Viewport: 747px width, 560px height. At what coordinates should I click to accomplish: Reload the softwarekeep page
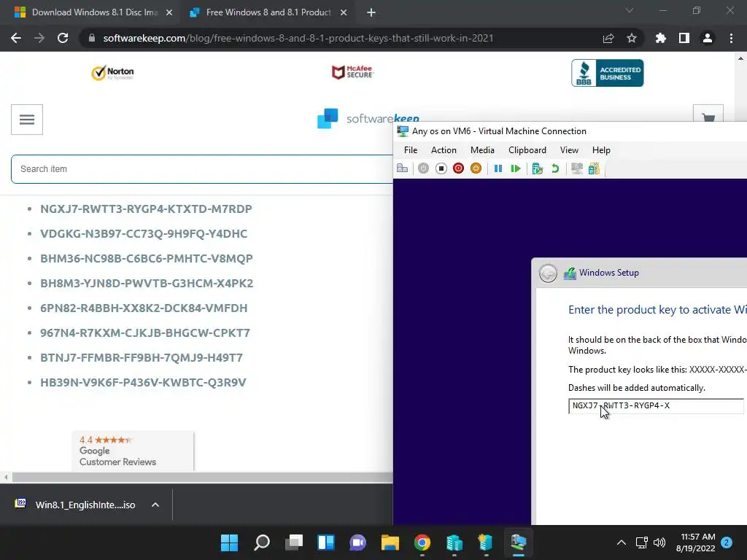[x=63, y=38]
